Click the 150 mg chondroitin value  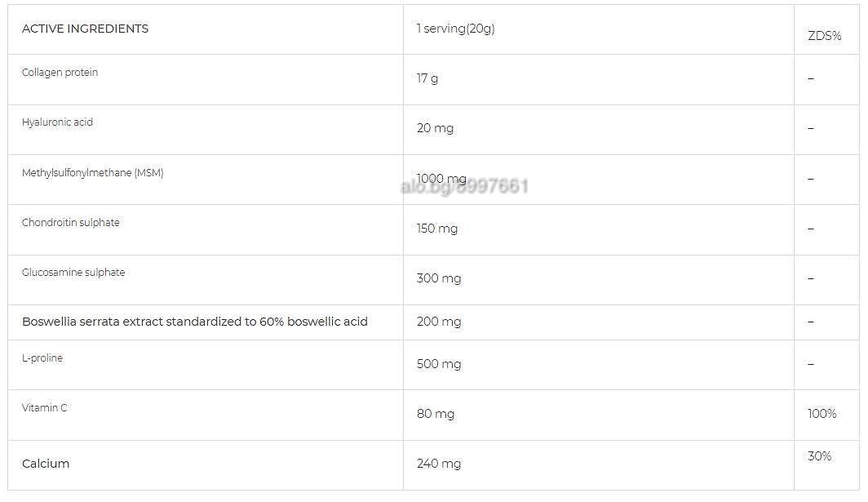point(437,229)
